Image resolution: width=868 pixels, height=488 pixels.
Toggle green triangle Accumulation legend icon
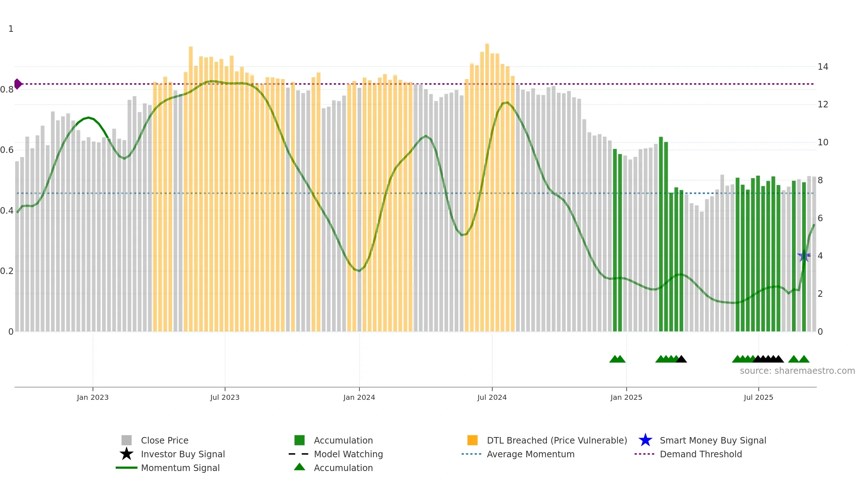299,467
